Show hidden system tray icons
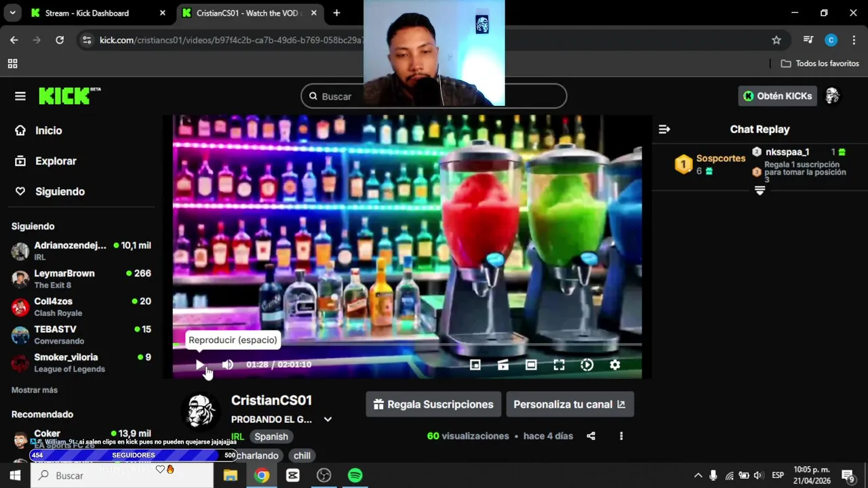This screenshot has width=868, height=488. pos(698,476)
